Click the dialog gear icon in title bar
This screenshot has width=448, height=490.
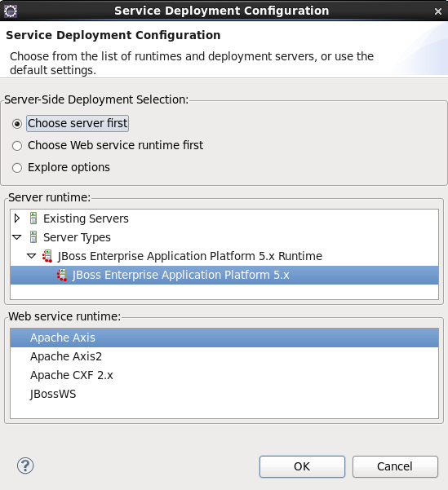pyautogui.click(x=11, y=11)
